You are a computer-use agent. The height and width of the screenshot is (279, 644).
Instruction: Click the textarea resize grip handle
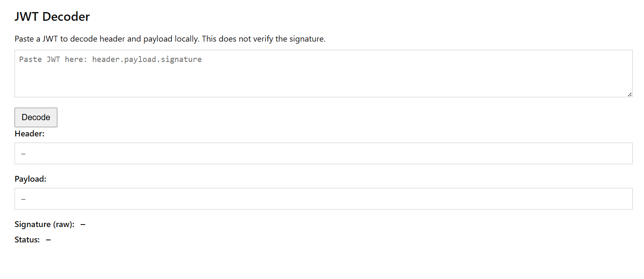pyautogui.click(x=630, y=94)
